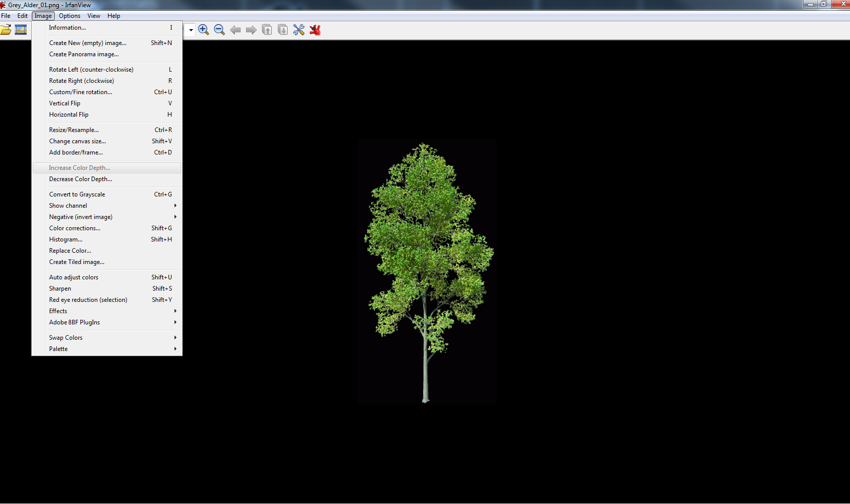Choose Information... from the Image menu
The width and height of the screenshot is (850, 504).
tap(107, 28)
